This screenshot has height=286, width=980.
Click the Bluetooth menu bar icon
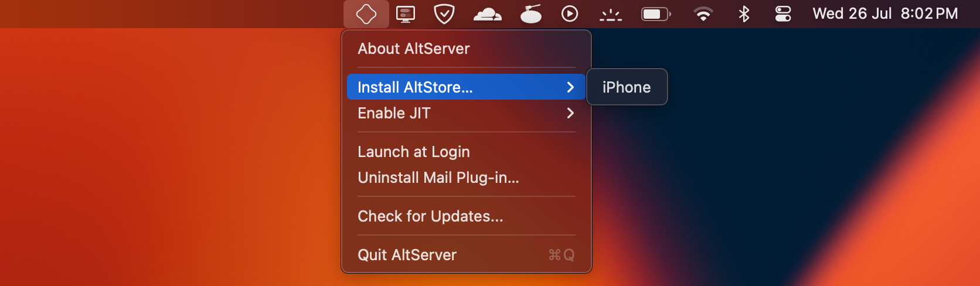tap(744, 13)
